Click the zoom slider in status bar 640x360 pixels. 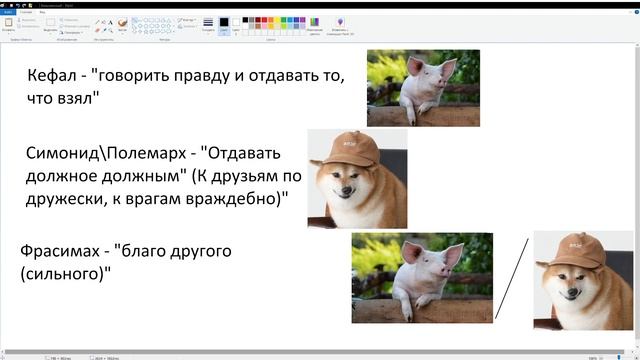[x=618, y=358]
